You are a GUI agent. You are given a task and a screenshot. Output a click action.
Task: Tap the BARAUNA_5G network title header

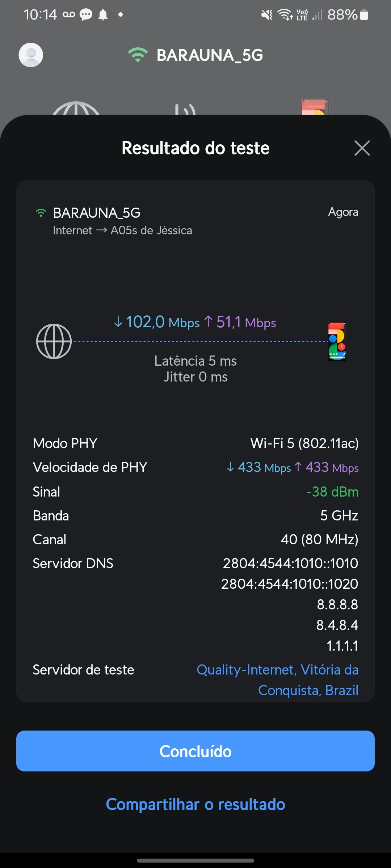[210, 55]
